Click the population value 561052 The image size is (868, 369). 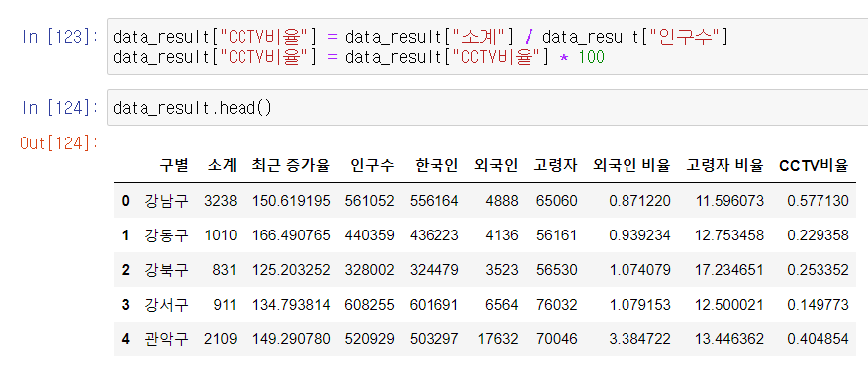click(x=370, y=201)
